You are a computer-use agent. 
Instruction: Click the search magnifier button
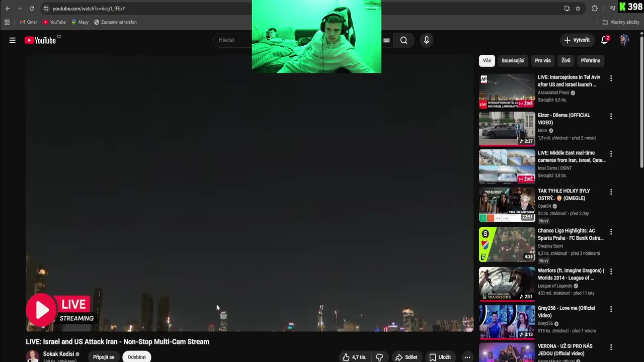click(x=404, y=40)
